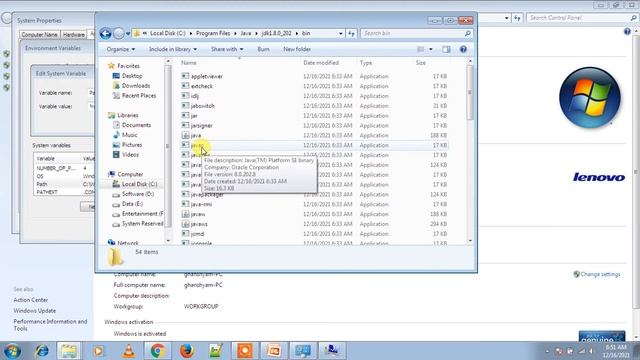Change your view icon in Explorer
Screen dimensions: 640x360
point(420,49)
